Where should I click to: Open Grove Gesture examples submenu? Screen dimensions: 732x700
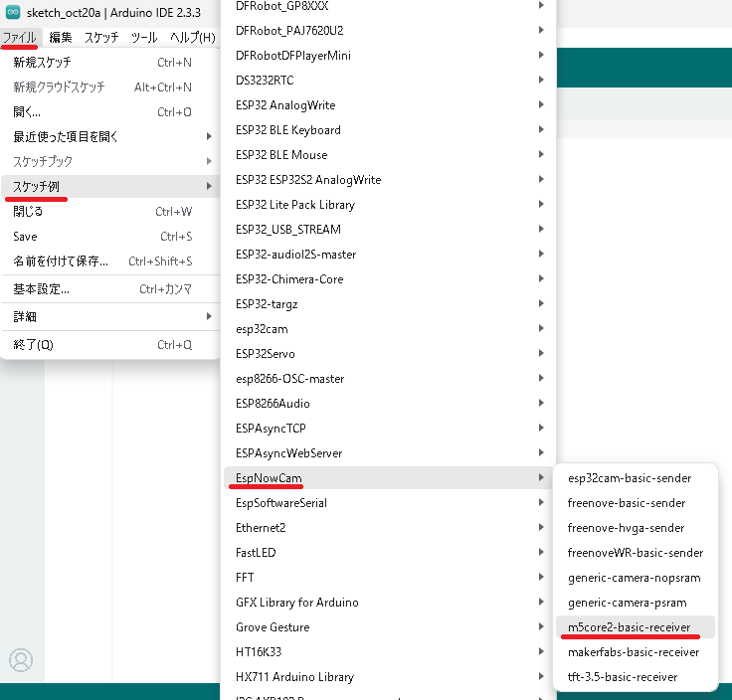tap(389, 626)
